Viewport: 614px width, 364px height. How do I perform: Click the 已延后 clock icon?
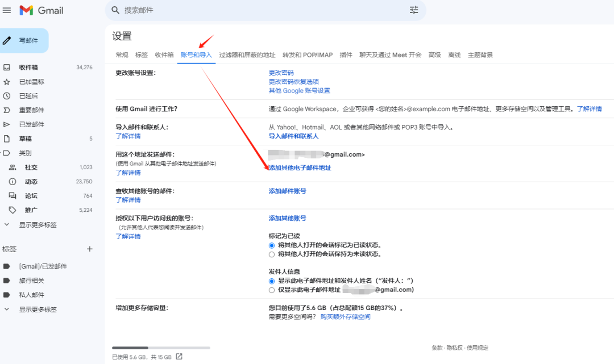pyautogui.click(x=7, y=96)
